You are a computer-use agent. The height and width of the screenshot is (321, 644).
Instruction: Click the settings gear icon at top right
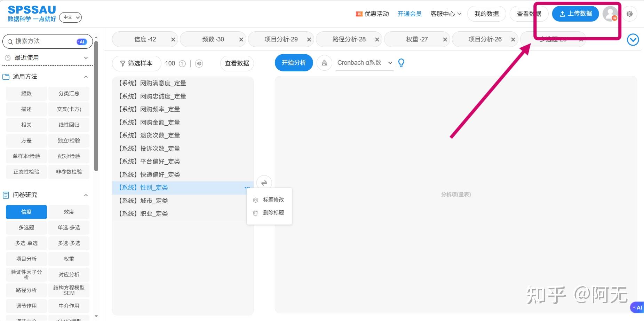point(629,14)
